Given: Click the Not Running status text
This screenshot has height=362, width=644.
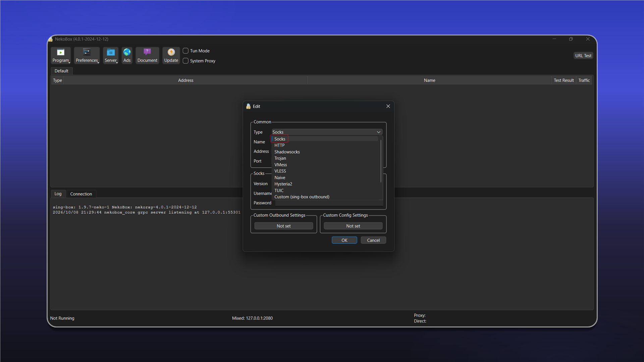Looking at the screenshot, I should click(x=62, y=318).
